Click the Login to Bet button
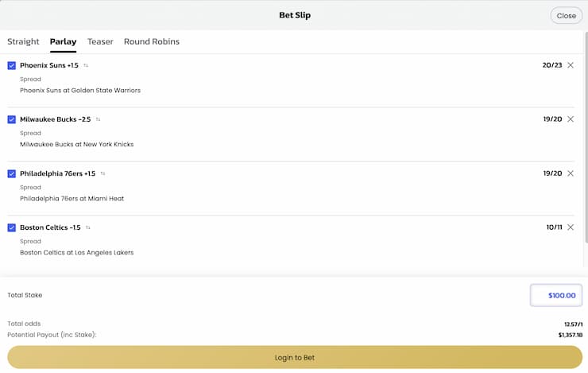The height and width of the screenshot is (373, 588). click(295, 357)
